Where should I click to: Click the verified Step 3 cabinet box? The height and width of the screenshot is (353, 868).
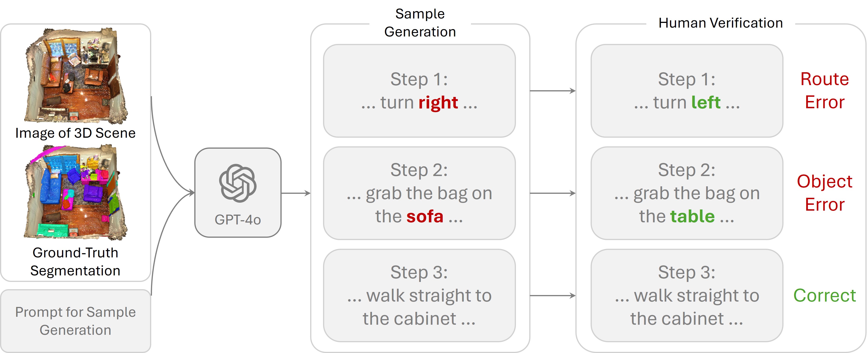point(687,295)
